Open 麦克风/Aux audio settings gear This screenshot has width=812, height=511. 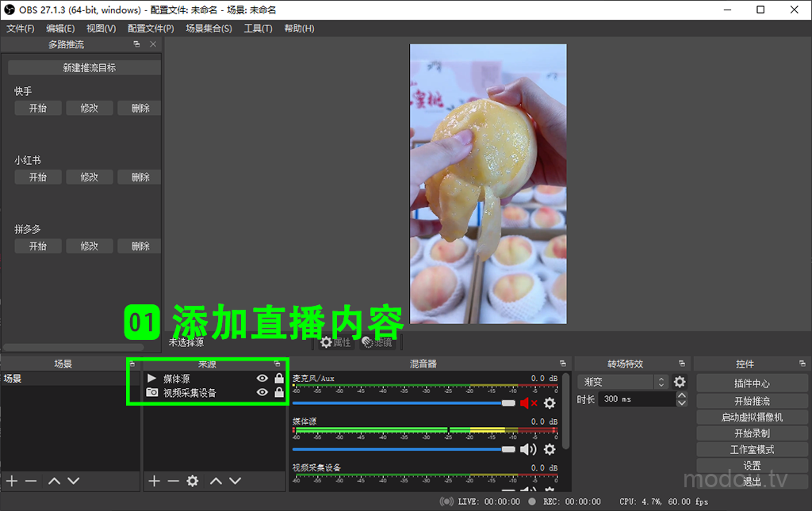pyautogui.click(x=550, y=403)
